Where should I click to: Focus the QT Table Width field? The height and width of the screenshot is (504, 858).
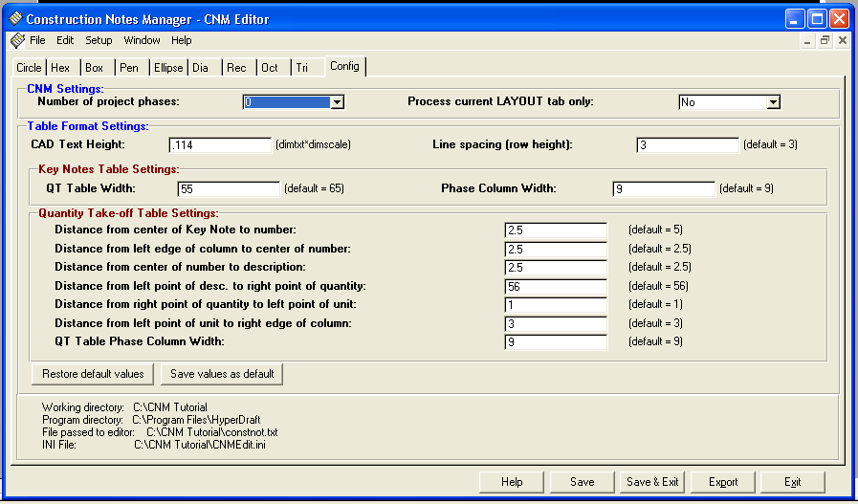(228, 189)
